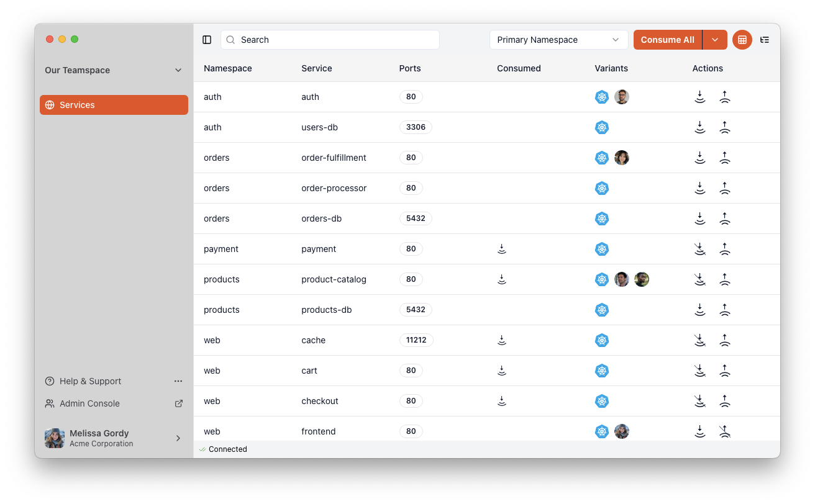
Task: Toggle consumed state for the cache service
Action: pos(501,340)
